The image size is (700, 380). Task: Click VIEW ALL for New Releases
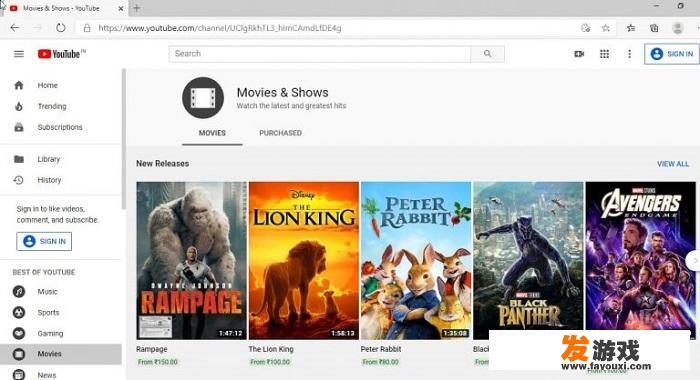(673, 164)
